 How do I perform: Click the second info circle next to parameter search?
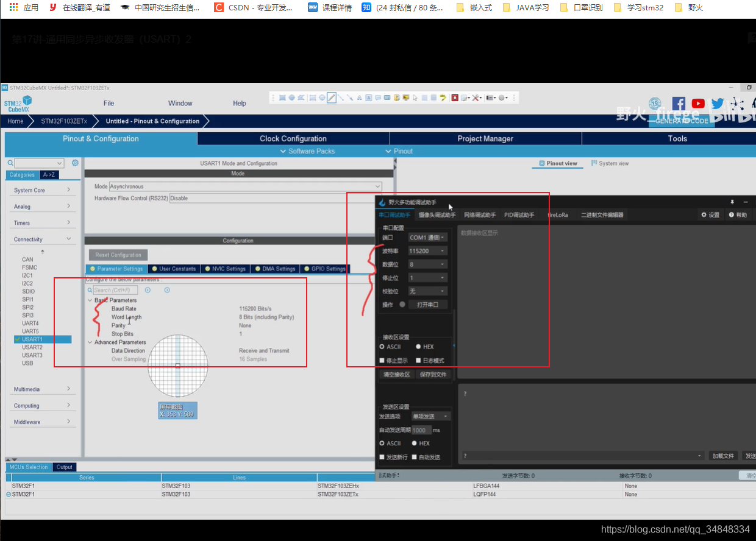[x=167, y=290]
